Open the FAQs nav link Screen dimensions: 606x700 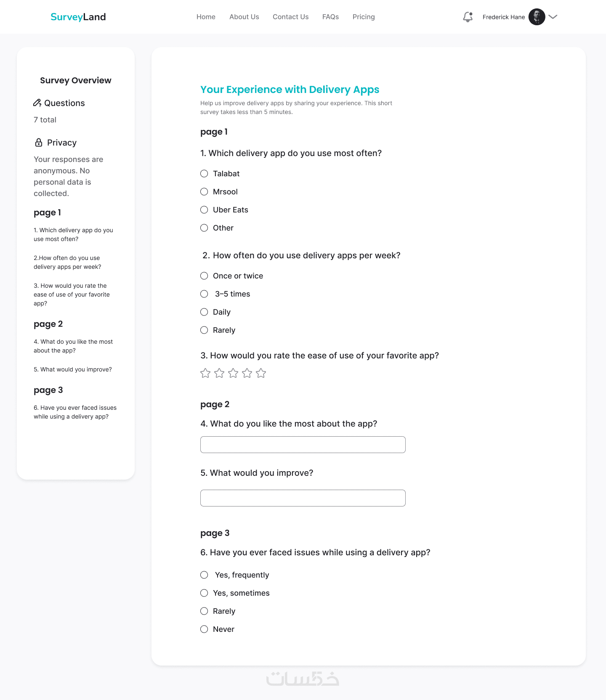(330, 17)
